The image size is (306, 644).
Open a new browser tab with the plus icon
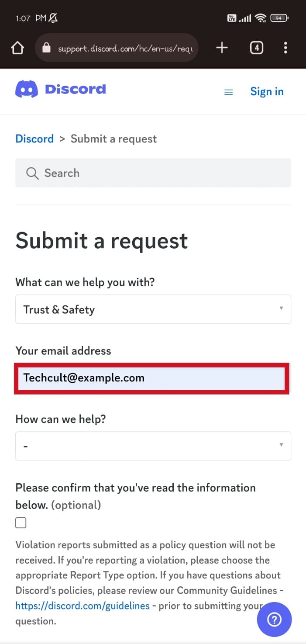tap(222, 48)
